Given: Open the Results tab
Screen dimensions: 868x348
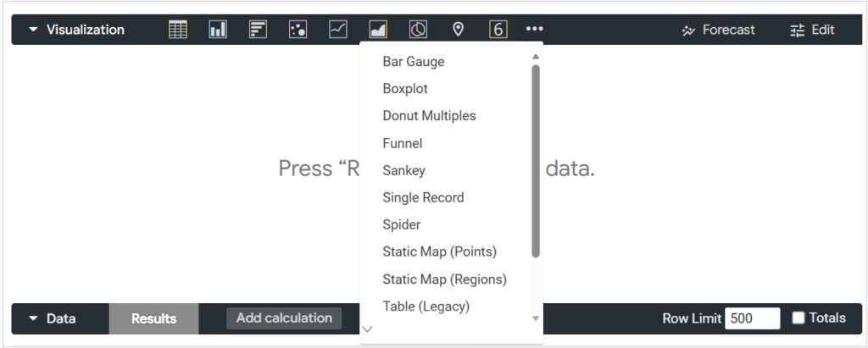Looking at the screenshot, I should [153, 319].
